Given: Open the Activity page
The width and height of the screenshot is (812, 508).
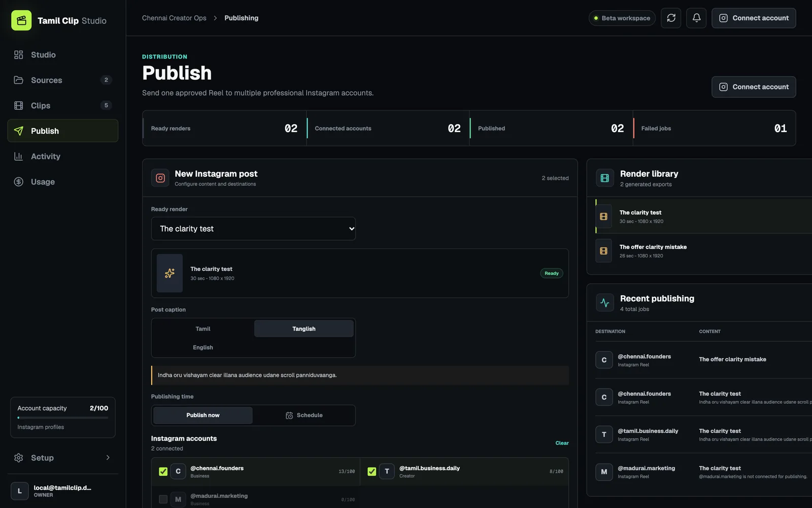Looking at the screenshot, I should 63,156.
